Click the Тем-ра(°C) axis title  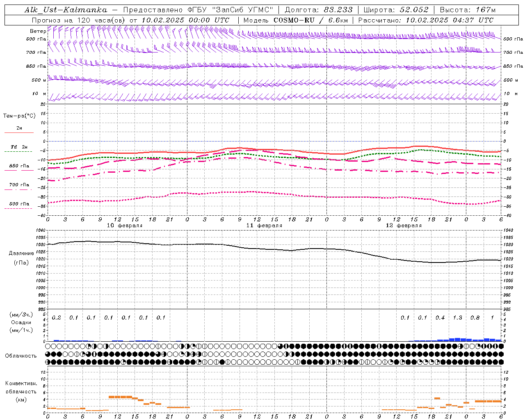19,116
